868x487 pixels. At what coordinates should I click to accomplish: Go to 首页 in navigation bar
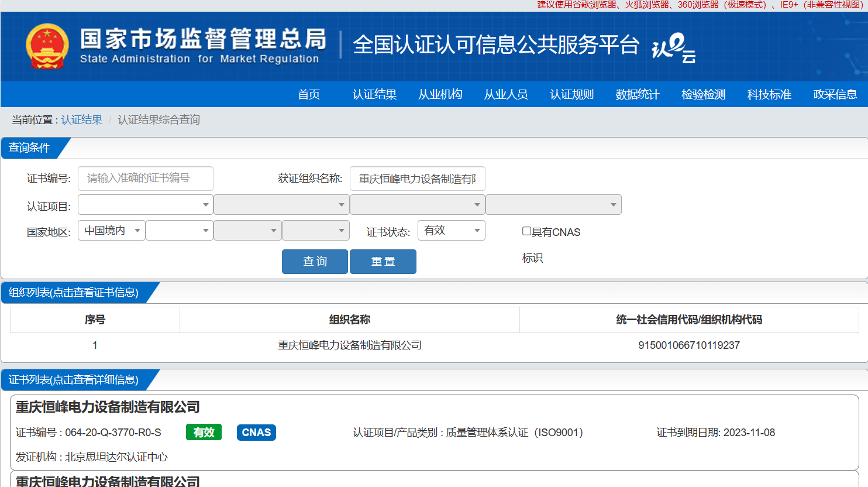click(x=309, y=94)
